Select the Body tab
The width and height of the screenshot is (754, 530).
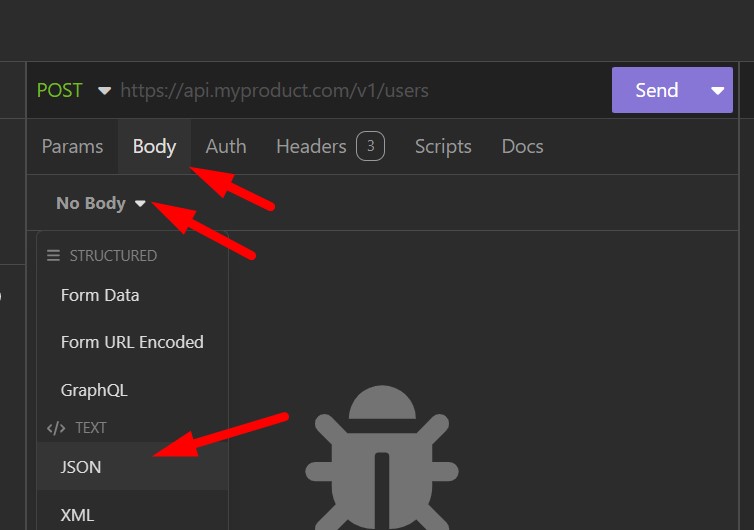(x=154, y=147)
